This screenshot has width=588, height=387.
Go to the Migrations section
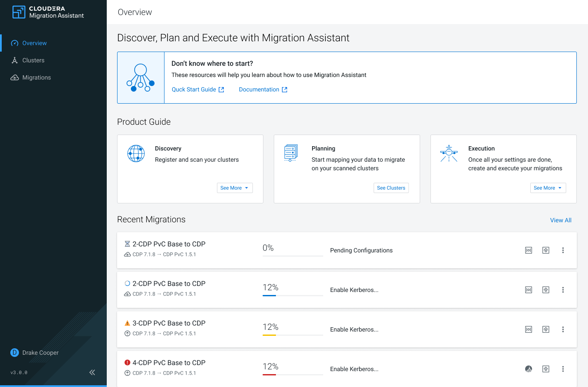(x=36, y=77)
